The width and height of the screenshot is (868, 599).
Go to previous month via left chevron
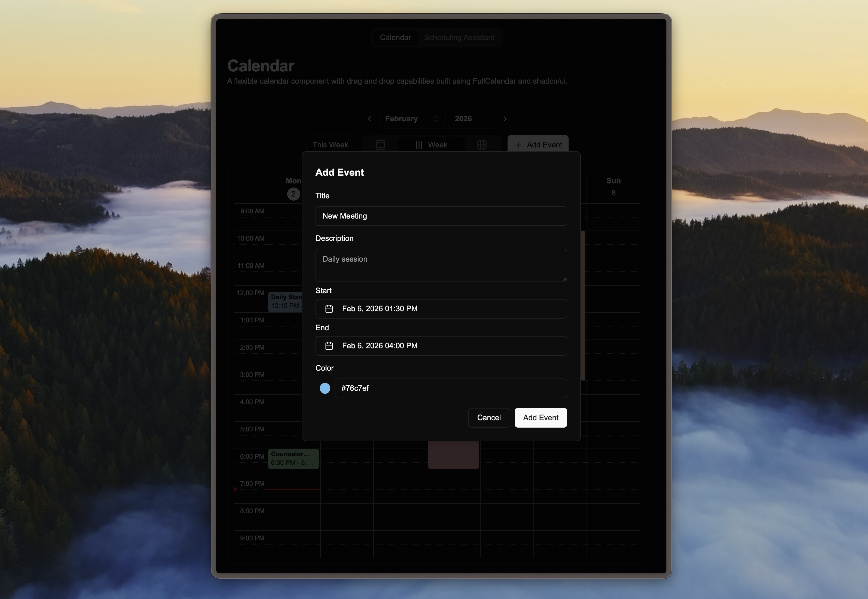(369, 119)
